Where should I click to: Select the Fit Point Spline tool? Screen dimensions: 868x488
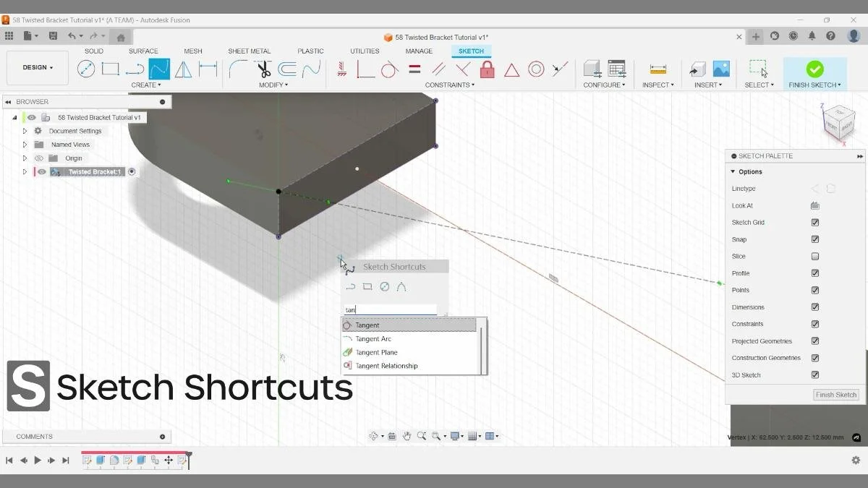point(158,69)
